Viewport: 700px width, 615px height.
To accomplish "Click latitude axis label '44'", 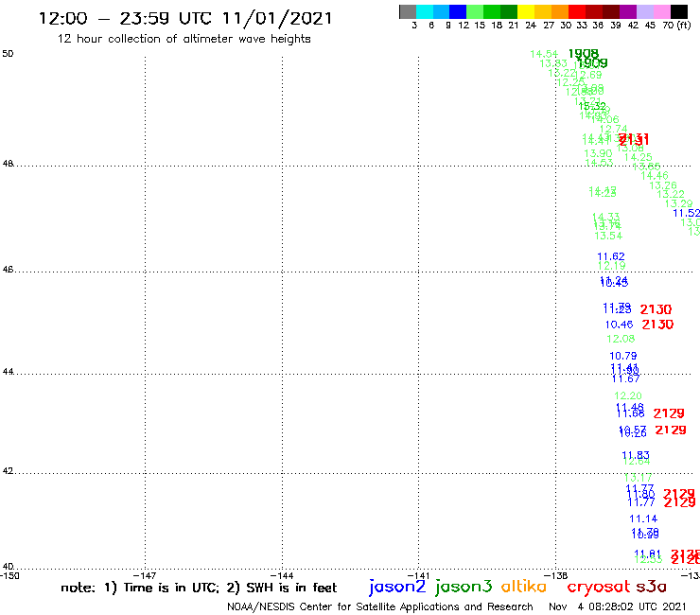I will 8,372.
